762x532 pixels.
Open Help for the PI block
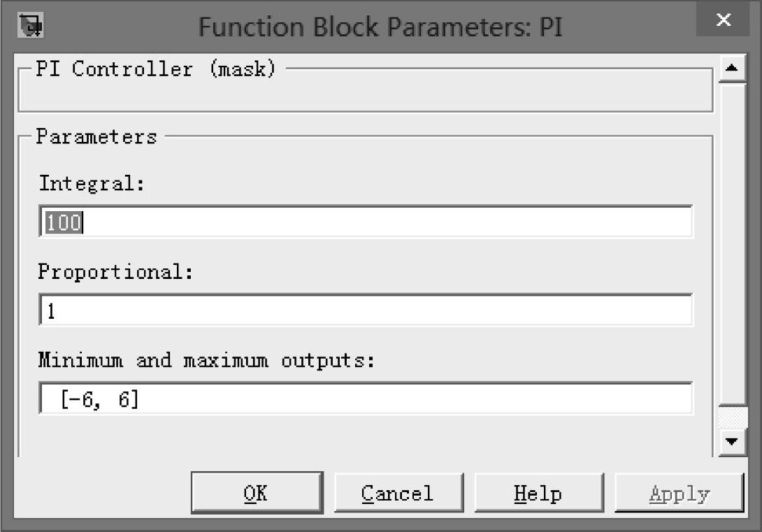[x=538, y=493]
